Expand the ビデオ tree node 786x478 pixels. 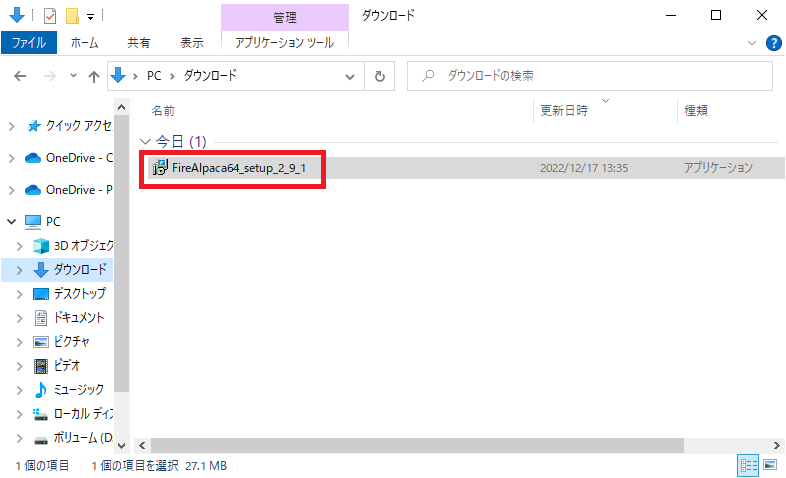(20, 366)
